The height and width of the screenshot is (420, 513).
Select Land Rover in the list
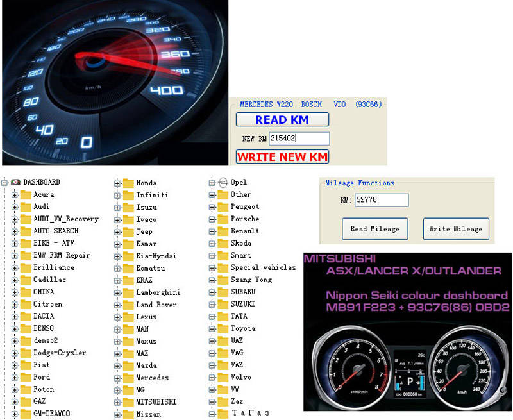pos(158,305)
